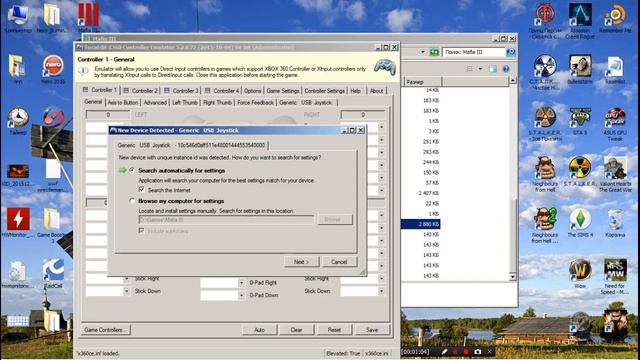Click the scroll-down arrow in Mafia III file list
This screenshot has height=360, width=640.
(513, 277)
